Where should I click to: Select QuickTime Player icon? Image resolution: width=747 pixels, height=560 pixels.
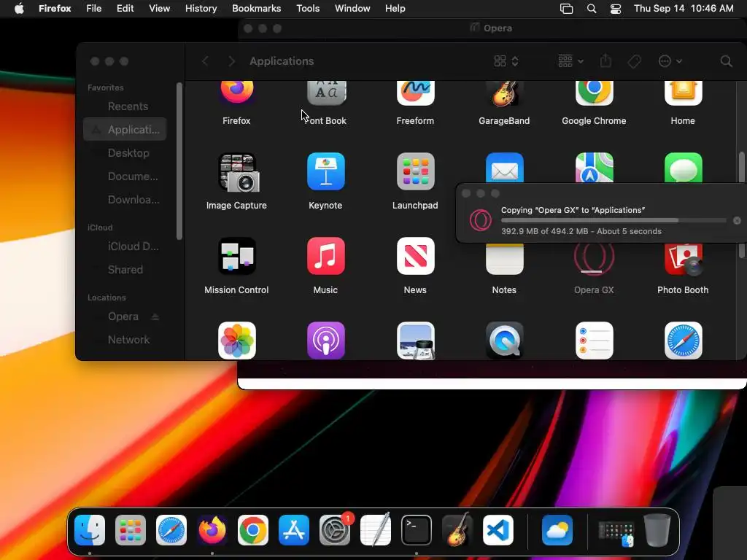[505, 341]
